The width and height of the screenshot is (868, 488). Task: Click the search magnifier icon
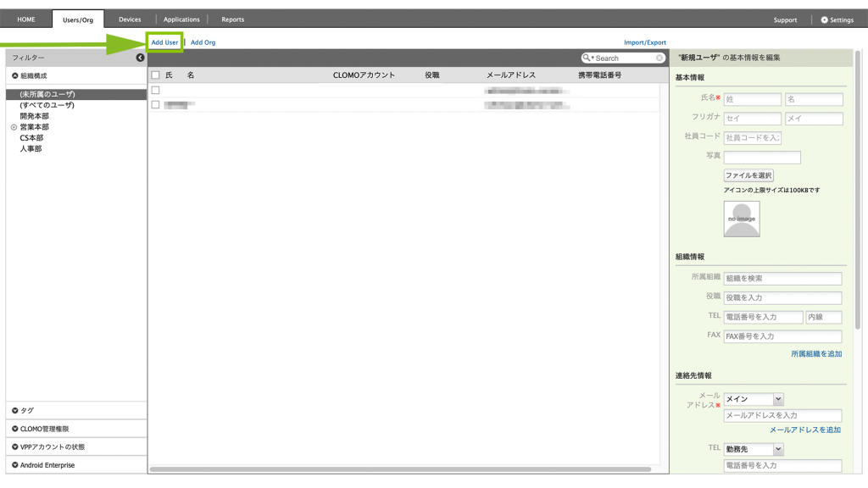pos(587,58)
